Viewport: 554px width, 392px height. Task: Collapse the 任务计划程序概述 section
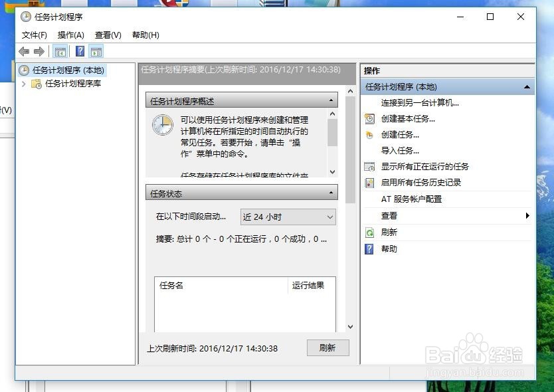[331, 100]
